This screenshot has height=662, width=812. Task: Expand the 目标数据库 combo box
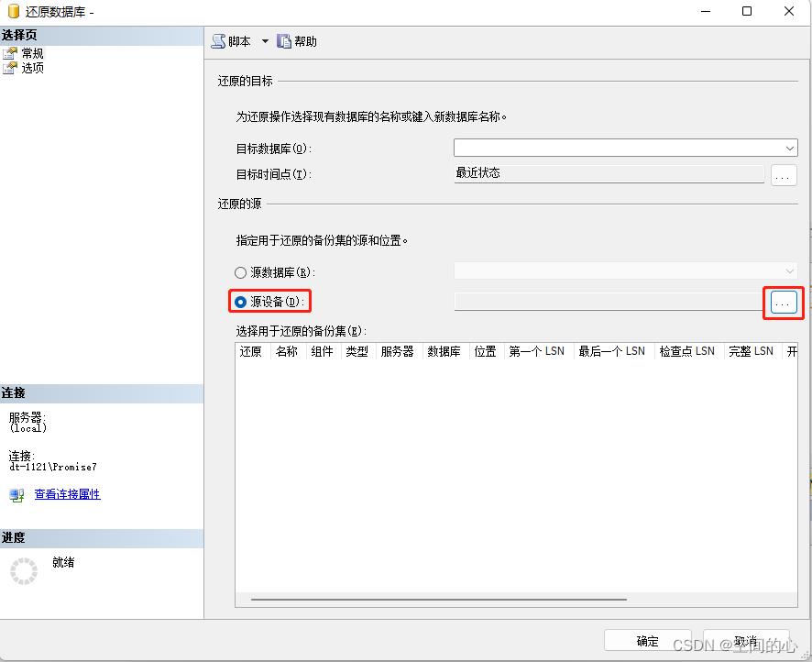point(790,148)
